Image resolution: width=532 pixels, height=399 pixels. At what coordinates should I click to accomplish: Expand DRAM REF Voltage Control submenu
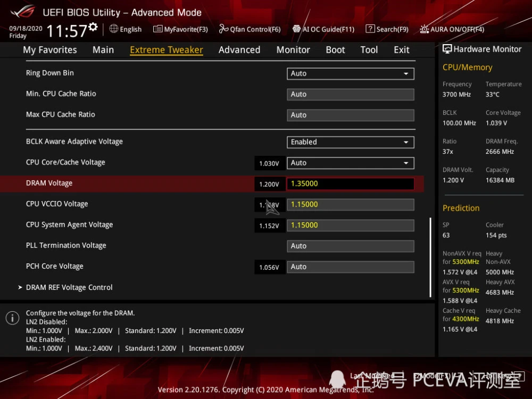coord(69,287)
